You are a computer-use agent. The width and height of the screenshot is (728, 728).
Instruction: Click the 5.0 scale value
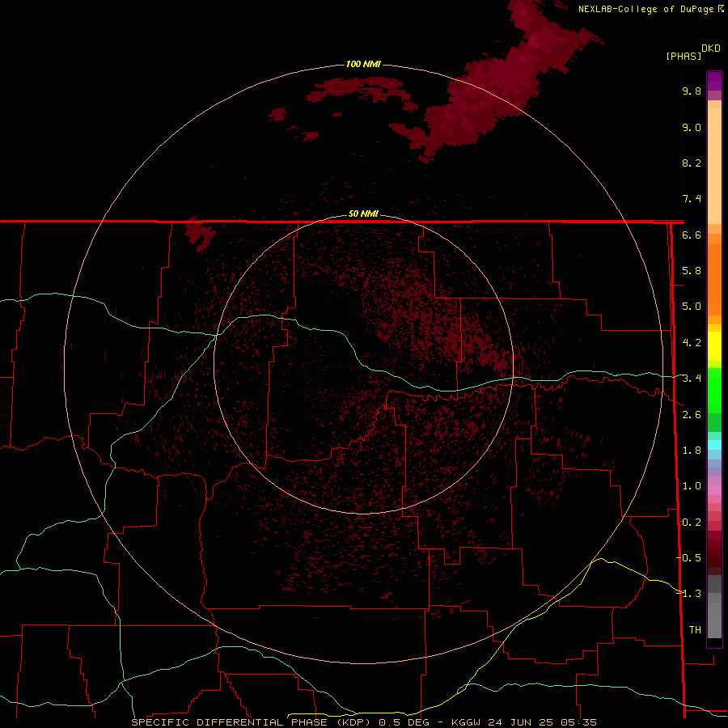coord(692,307)
